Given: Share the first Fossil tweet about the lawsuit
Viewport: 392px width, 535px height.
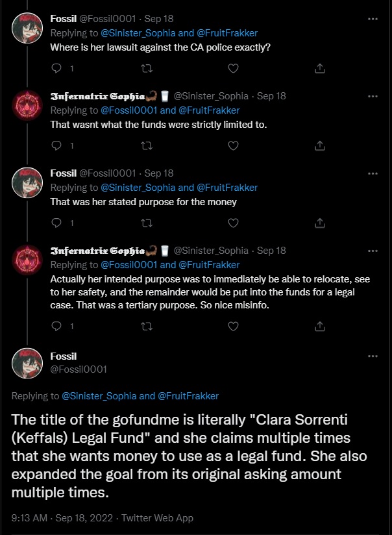Looking at the screenshot, I should [319, 68].
